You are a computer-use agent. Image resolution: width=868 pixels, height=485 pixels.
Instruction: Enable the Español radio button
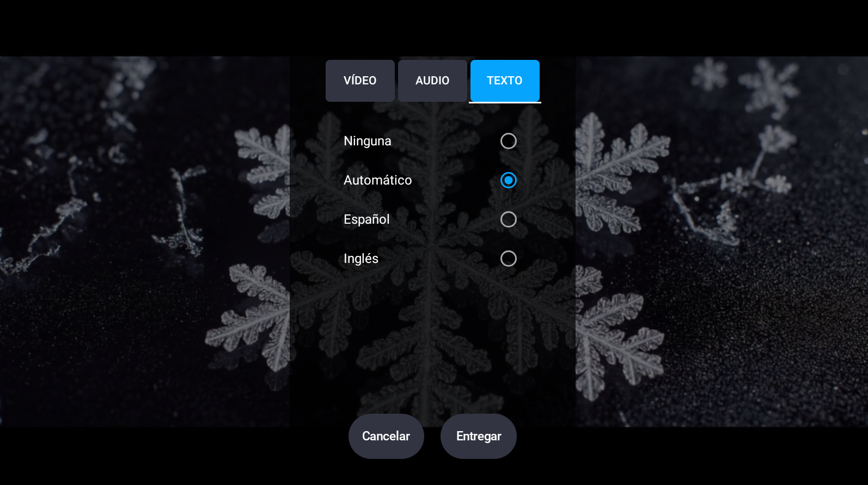509,219
